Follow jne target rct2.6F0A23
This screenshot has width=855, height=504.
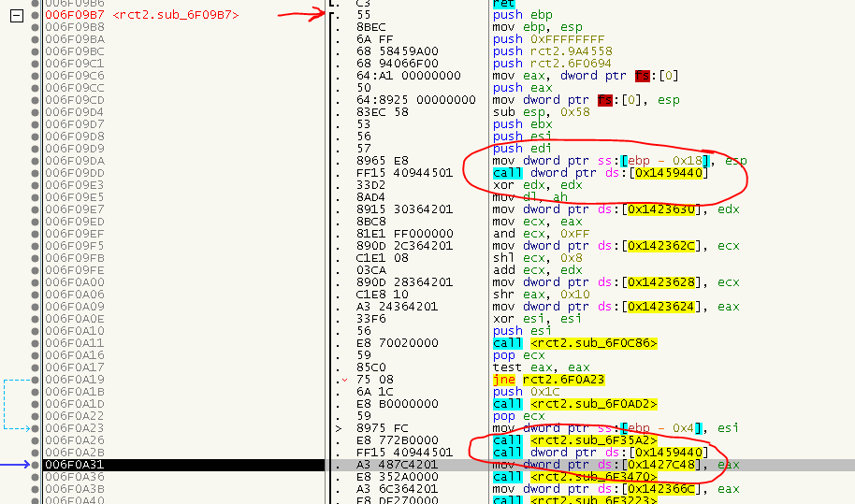pyautogui.click(x=563, y=380)
